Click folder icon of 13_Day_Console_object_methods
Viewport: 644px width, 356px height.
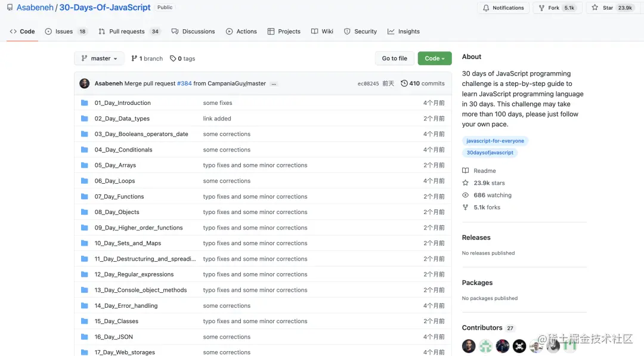[85, 290]
